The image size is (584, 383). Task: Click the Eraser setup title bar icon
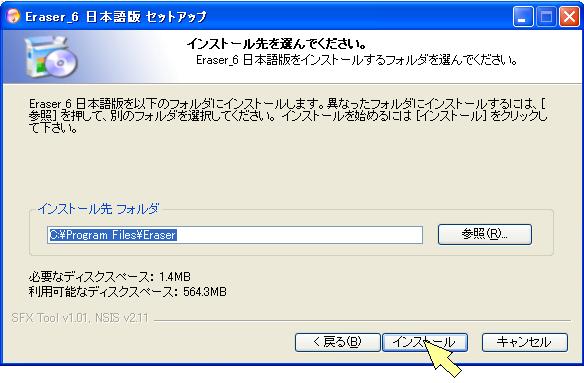(13, 16)
